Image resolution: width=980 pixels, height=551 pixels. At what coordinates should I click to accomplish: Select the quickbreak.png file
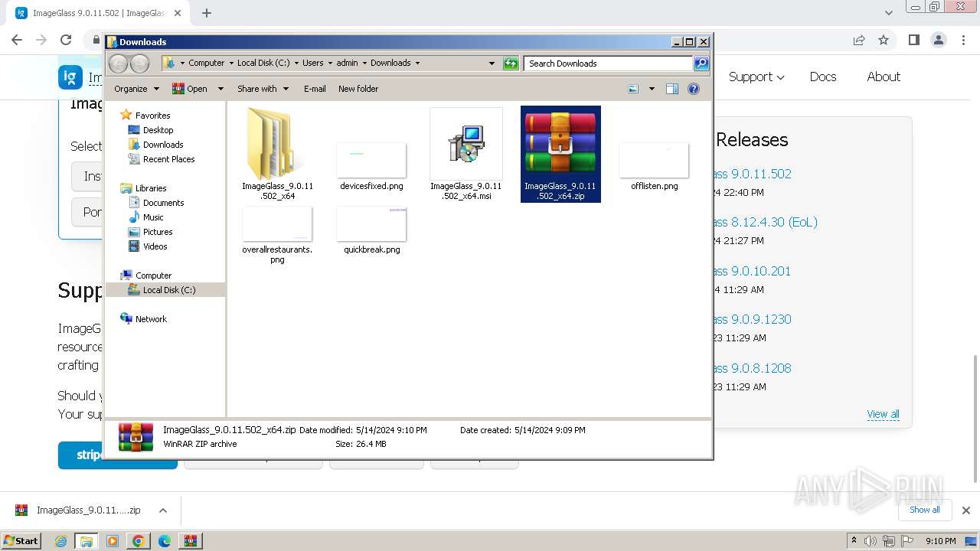(371, 230)
